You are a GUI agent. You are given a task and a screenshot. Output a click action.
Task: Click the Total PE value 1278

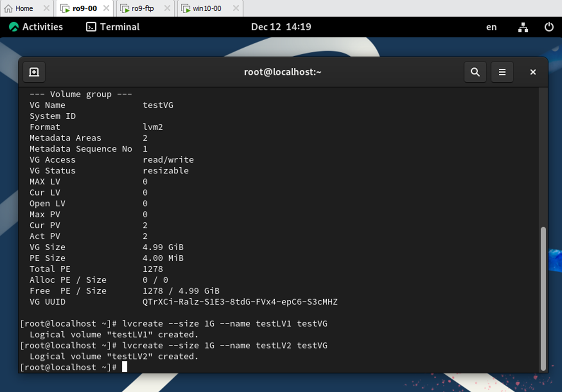pyautogui.click(x=153, y=269)
